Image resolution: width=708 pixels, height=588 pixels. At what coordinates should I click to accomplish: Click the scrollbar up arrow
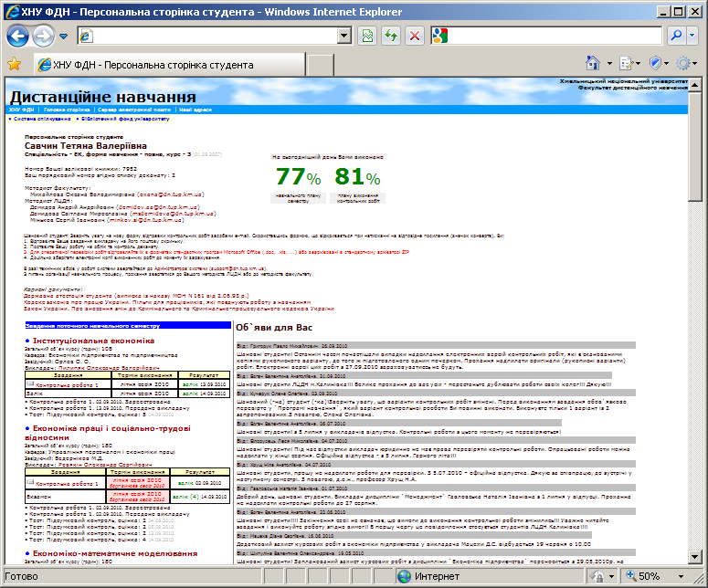(695, 84)
